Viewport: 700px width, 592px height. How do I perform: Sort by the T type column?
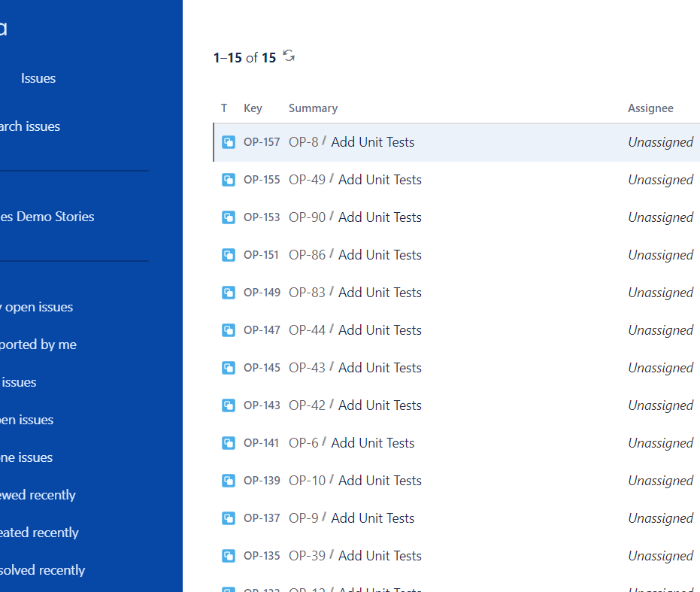pyautogui.click(x=224, y=108)
